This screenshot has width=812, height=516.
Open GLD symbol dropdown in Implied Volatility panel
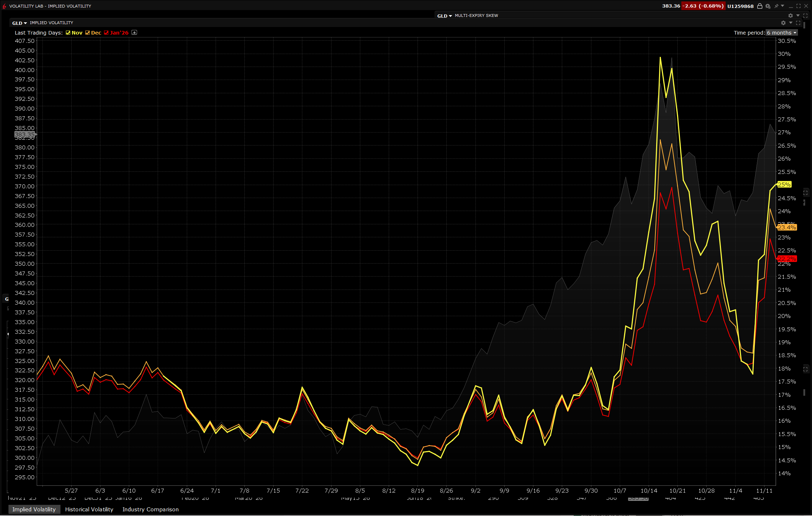click(19, 23)
